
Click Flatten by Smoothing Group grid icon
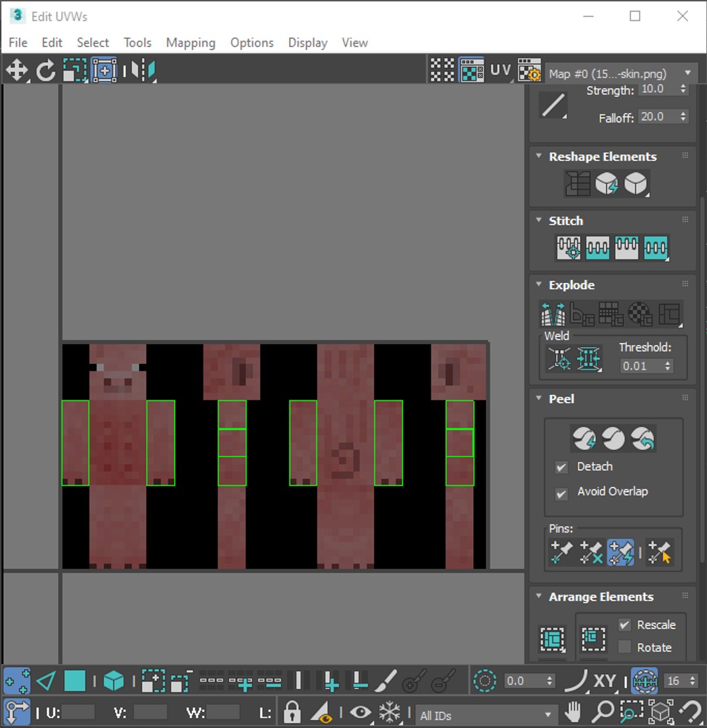611,314
